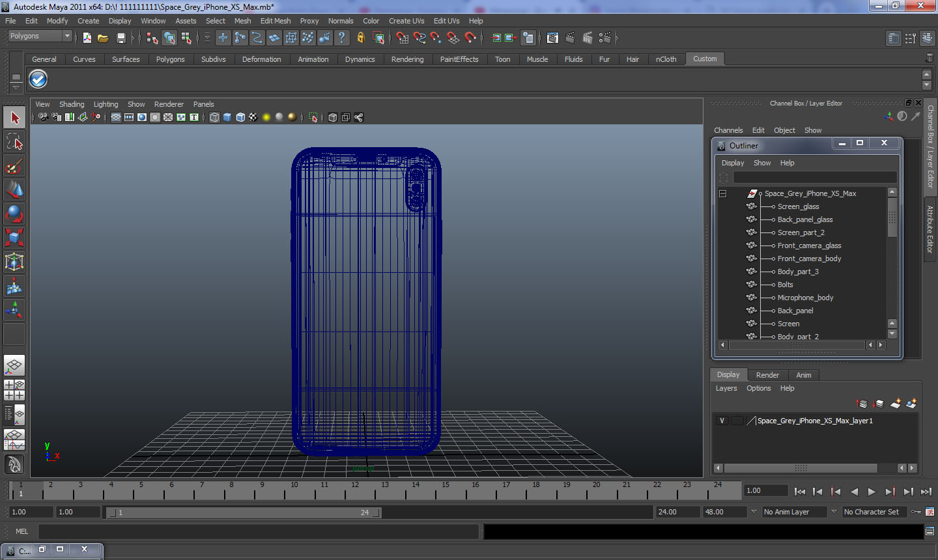Screen dimensions: 938x560
Task: Click the layer list horizontal scrollbar
Action: 801,468
